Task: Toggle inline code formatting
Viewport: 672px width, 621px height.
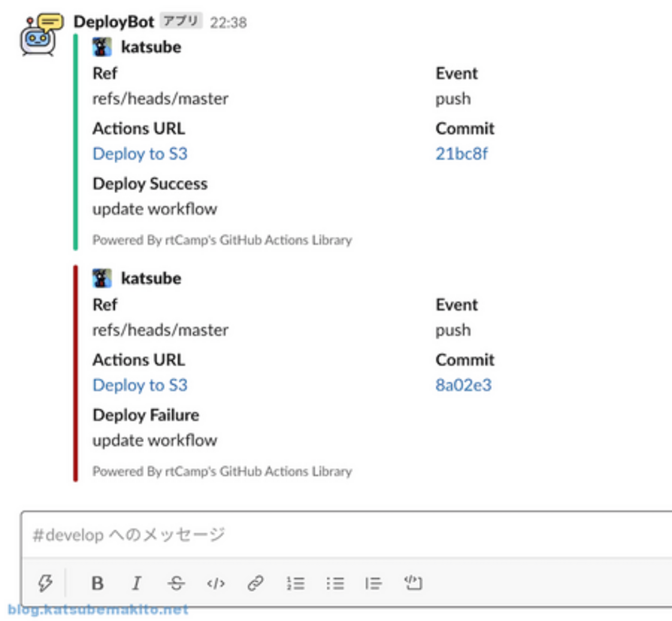Action: click(x=216, y=583)
